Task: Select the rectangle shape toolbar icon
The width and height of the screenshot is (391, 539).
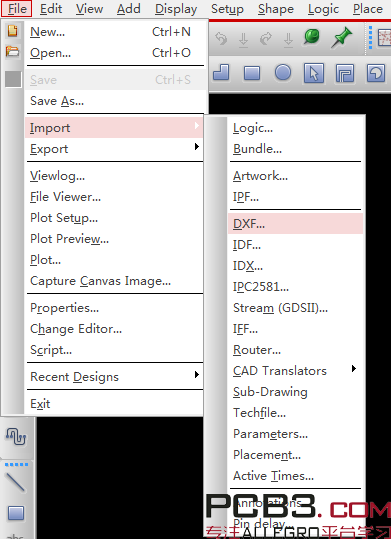Action: [x=252, y=73]
